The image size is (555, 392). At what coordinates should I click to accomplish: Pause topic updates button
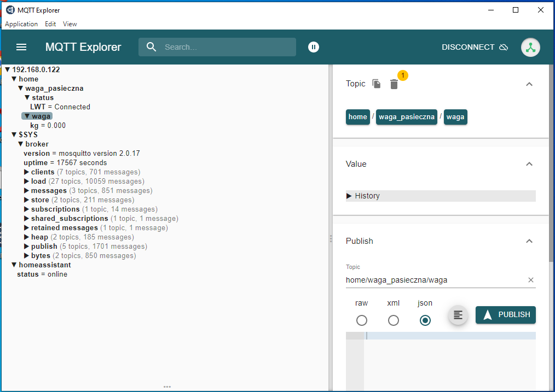(314, 47)
